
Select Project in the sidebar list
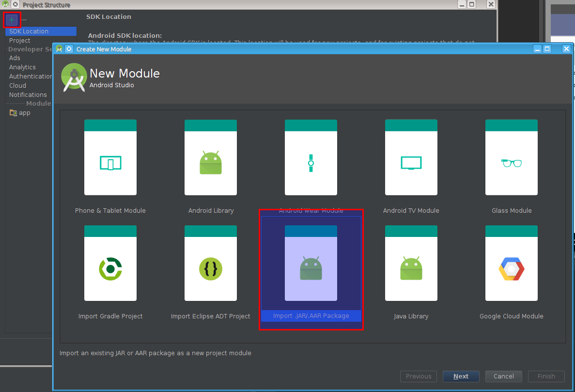pos(20,40)
